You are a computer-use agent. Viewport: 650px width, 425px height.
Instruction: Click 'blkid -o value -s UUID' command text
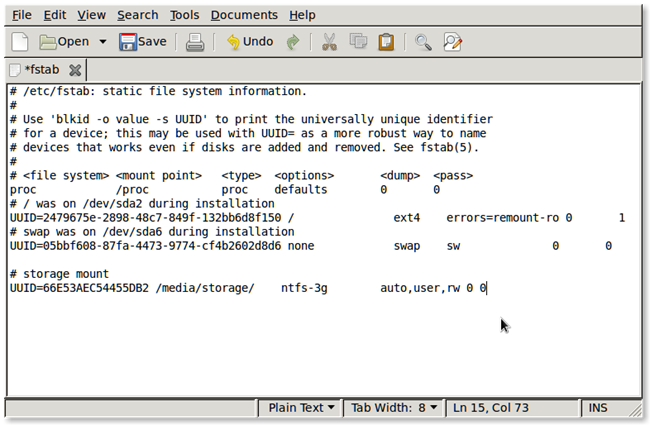[x=129, y=119]
